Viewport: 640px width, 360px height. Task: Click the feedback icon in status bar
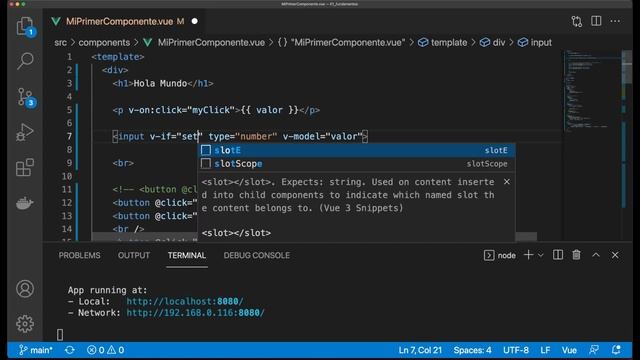594,350
